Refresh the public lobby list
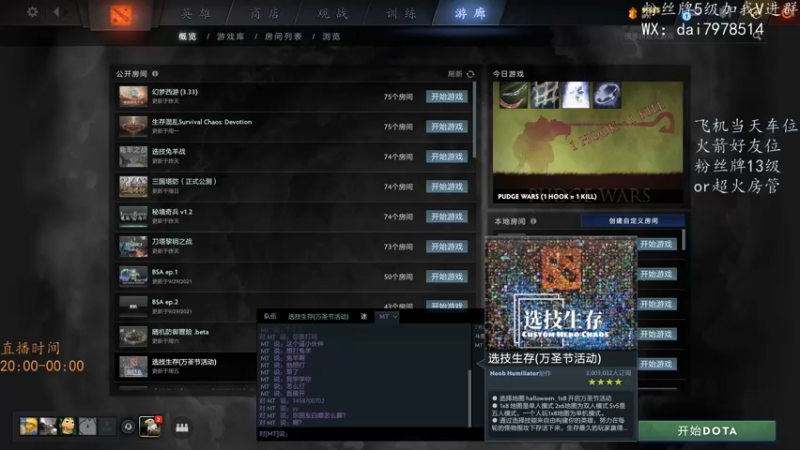 pos(470,74)
